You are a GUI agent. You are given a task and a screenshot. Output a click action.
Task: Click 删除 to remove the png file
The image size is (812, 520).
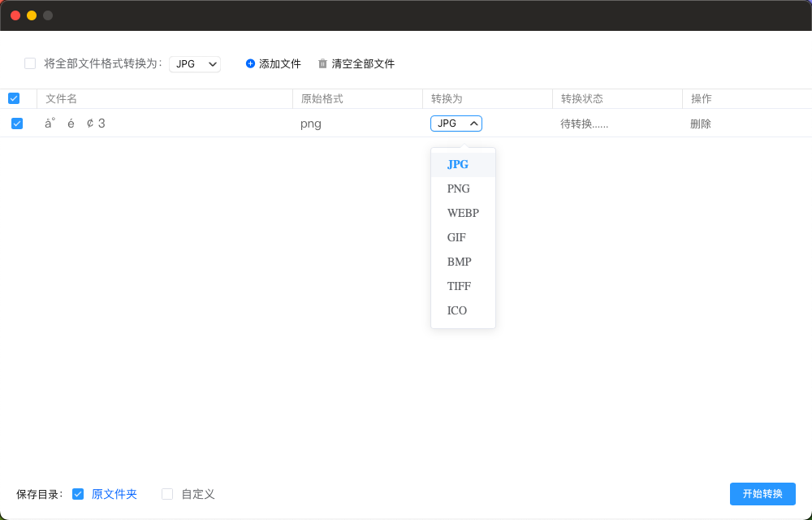(x=701, y=123)
